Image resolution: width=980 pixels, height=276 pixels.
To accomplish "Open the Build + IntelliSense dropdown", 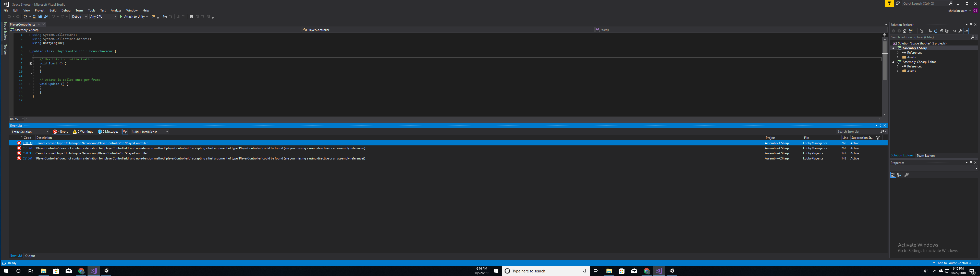I will 150,132.
